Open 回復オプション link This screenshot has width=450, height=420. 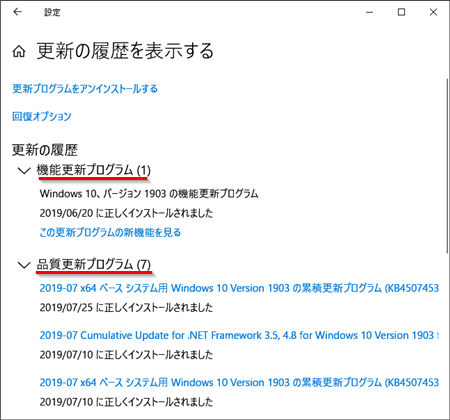tap(42, 116)
